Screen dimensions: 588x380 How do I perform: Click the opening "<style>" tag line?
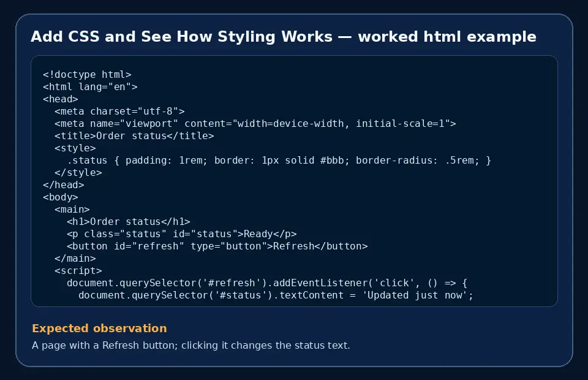(x=75, y=148)
